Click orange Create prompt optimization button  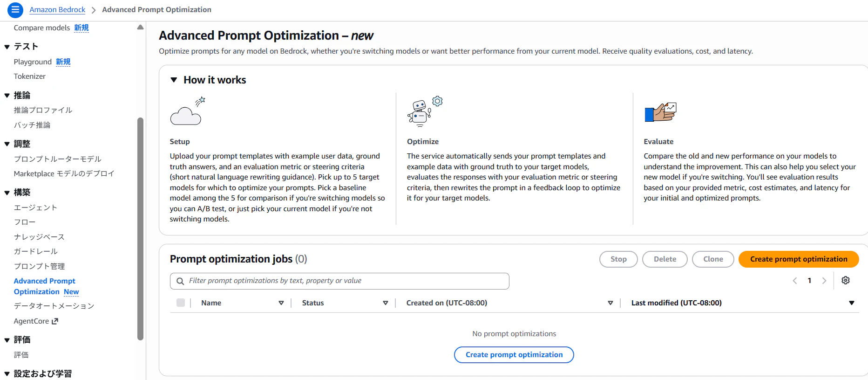coord(799,259)
